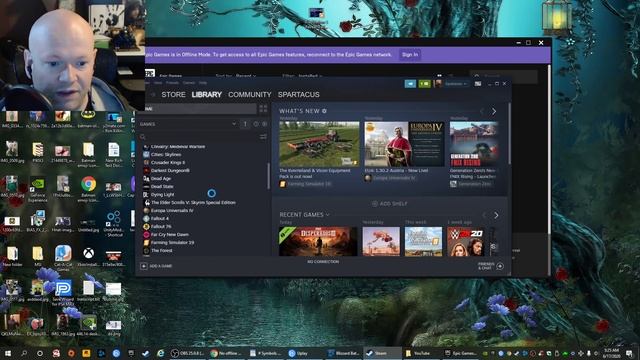Switch to OBS in the taskbar
The height and width of the screenshot is (360, 640).
pyautogui.click(x=188, y=353)
